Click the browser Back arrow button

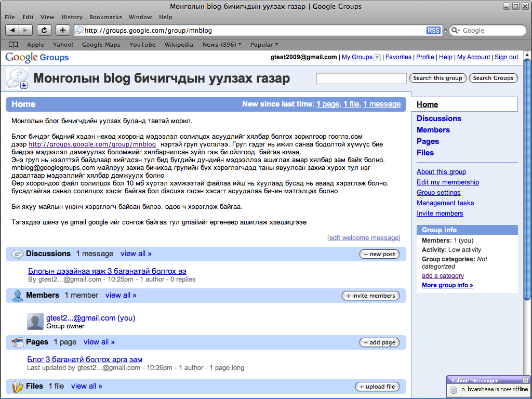[12, 30]
